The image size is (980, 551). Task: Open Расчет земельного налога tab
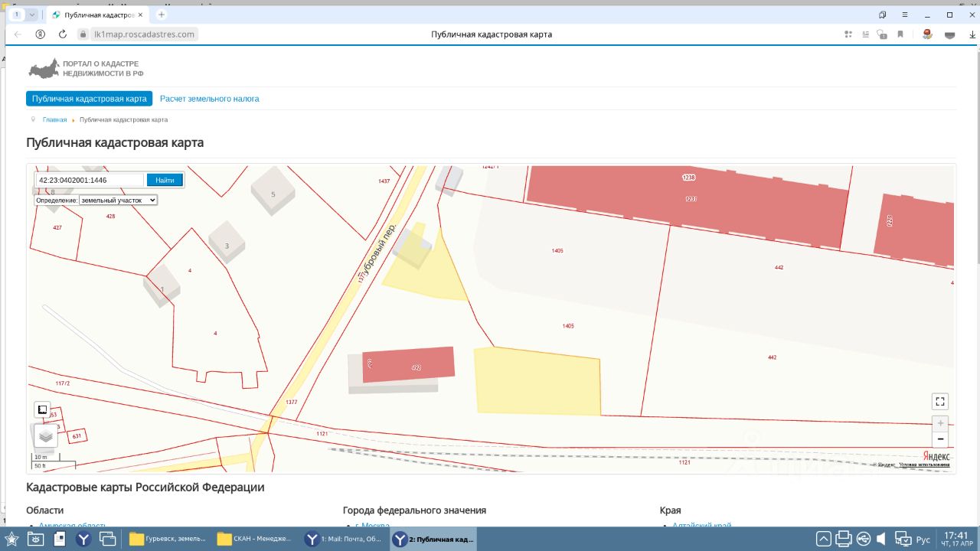coord(209,99)
